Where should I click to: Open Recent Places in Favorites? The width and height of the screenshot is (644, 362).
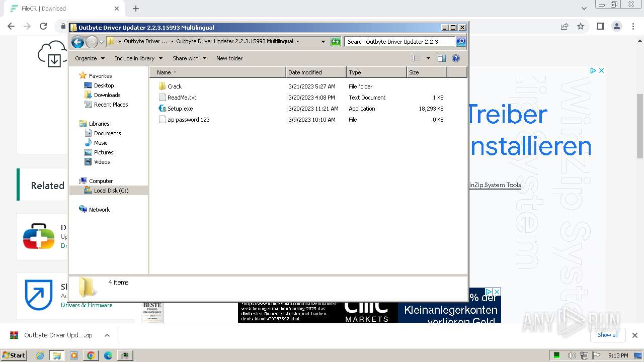[111, 105]
